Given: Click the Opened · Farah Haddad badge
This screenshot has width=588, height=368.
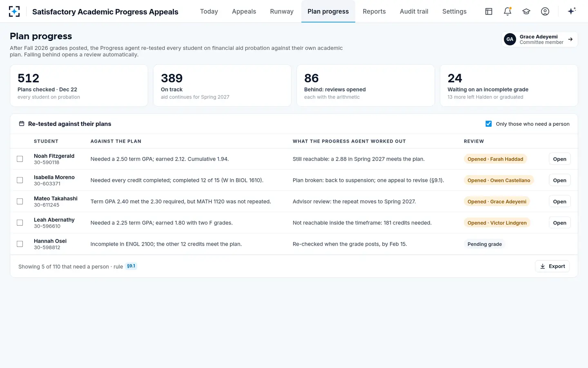Looking at the screenshot, I should pyautogui.click(x=495, y=159).
